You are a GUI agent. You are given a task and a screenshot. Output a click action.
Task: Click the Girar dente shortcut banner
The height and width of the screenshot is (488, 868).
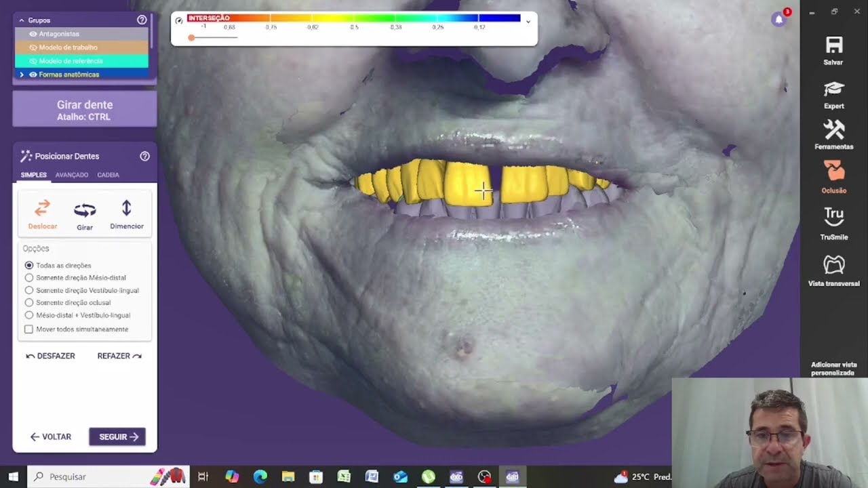(x=85, y=110)
